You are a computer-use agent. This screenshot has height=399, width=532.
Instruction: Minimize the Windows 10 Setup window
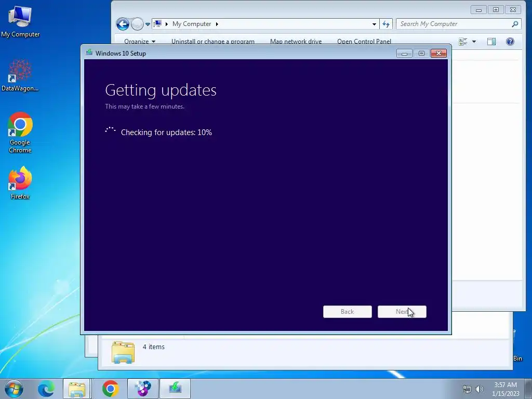tap(404, 54)
